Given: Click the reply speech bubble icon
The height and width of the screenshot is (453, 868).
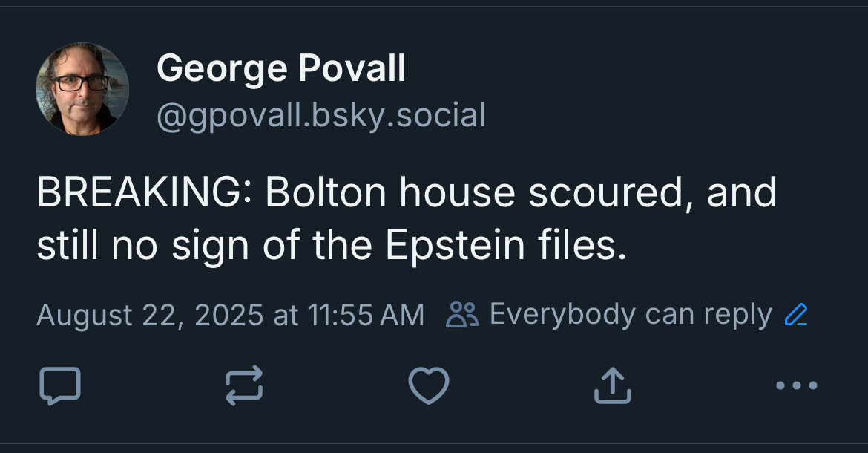Looking at the screenshot, I should pyautogui.click(x=60, y=386).
